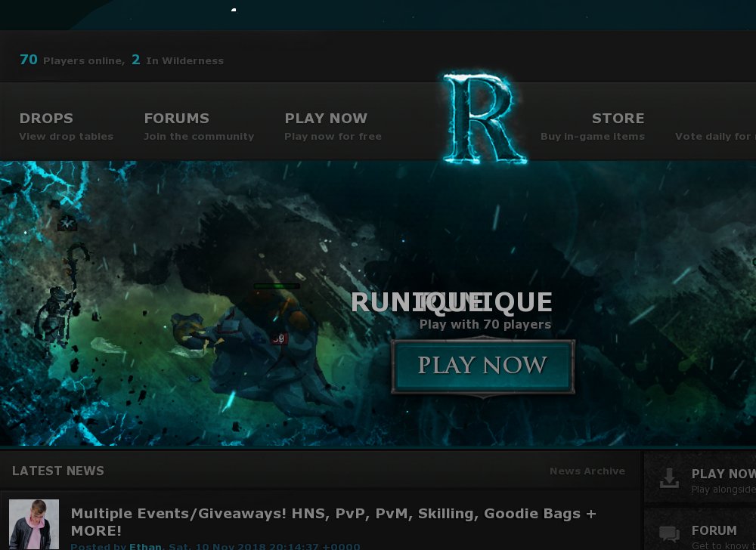
Task: Click the sidebar PLAY NOW text
Action: tap(723, 474)
